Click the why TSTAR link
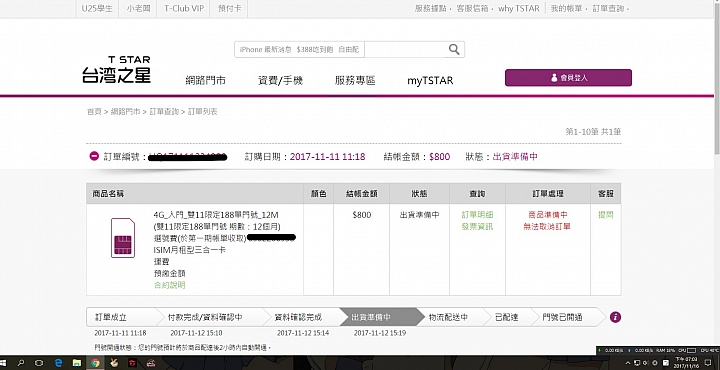The width and height of the screenshot is (720, 370). click(519, 8)
